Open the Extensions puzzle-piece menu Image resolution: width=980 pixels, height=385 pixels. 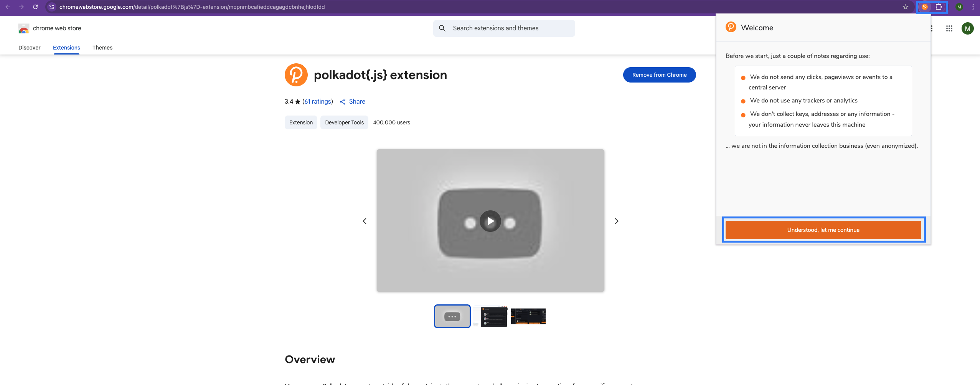(939, 7)
